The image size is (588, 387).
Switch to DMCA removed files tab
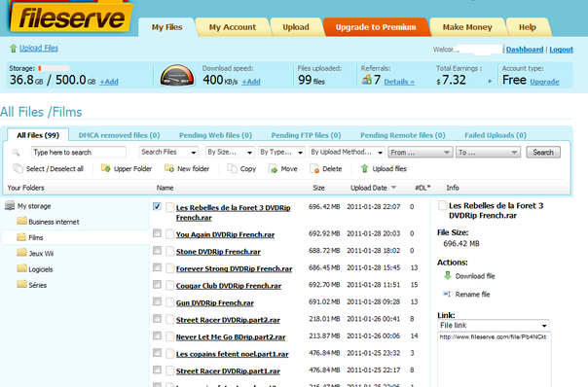[x=119, y=135]
